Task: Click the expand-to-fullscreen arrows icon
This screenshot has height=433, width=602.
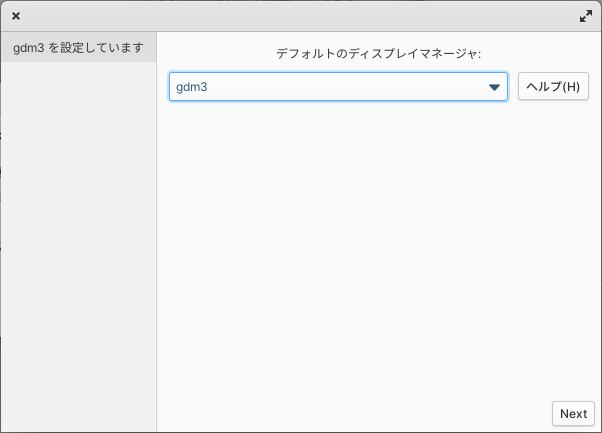Action: click(585, 16)
